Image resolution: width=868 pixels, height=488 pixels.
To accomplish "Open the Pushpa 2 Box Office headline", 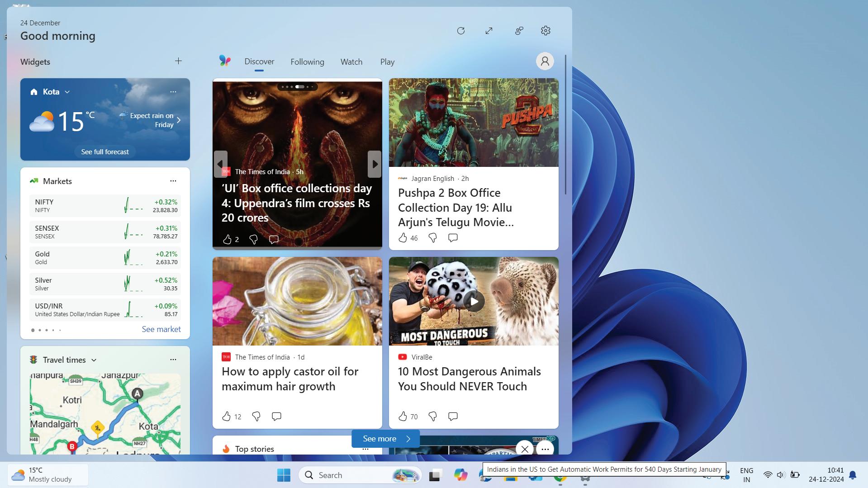I will pyautogui.click(x=456, y=208).
